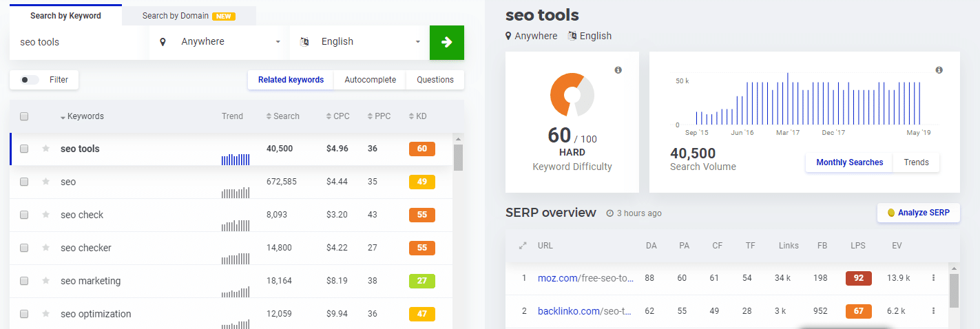Star the "seo check" keyword
Viewport: 980px width, 329px height.
[46, 215]
